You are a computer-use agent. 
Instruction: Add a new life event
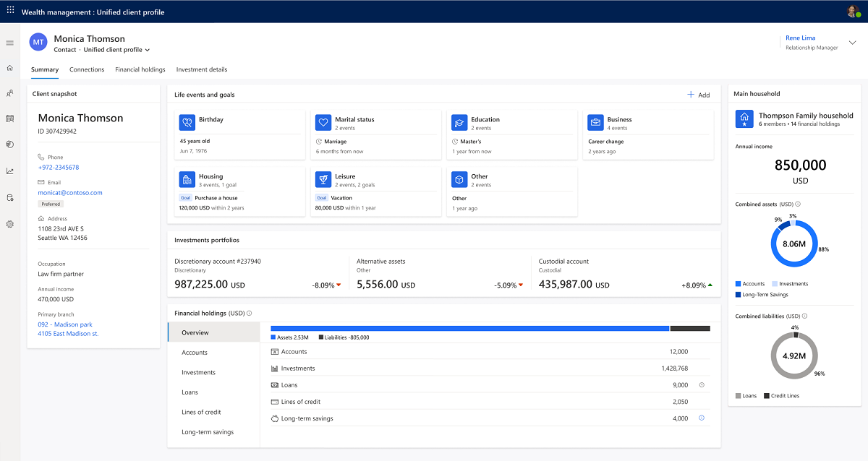(x=698, y=95)
